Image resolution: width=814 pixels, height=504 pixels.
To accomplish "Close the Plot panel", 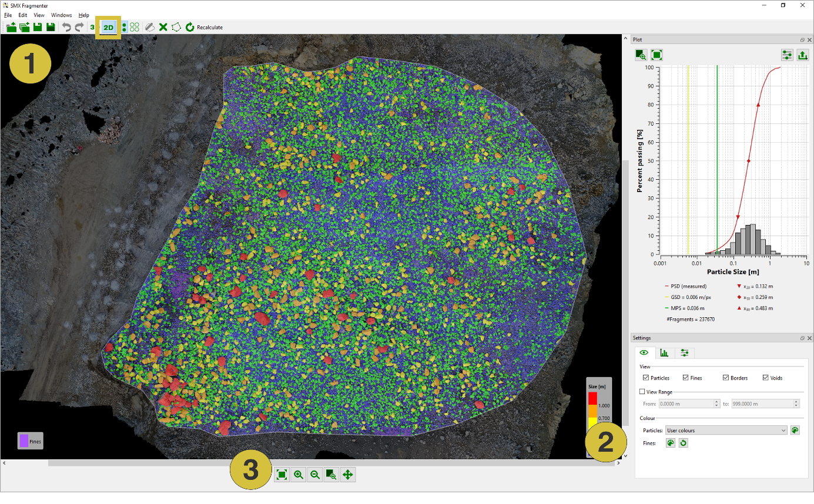I will [809, 40].
